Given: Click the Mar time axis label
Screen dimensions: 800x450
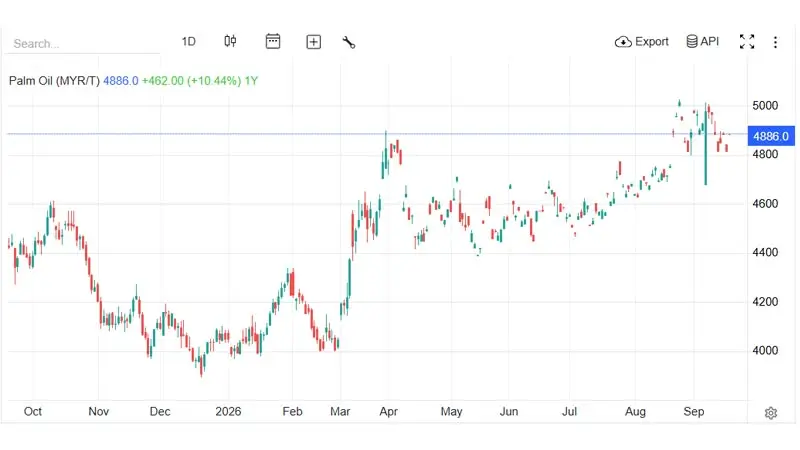Looking at the screenshot, I should 340,411.
